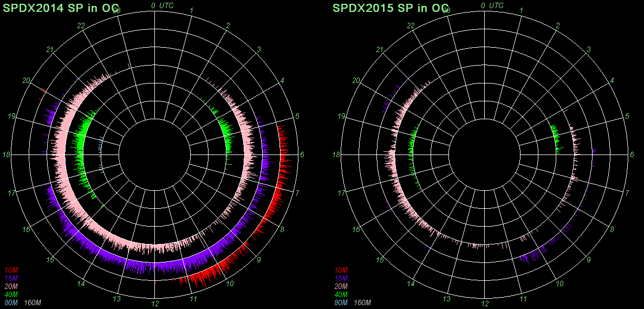Click hour 15 label on SPDX2015 chart
Viewport: 644px width, 309px height.
(380, 260)
